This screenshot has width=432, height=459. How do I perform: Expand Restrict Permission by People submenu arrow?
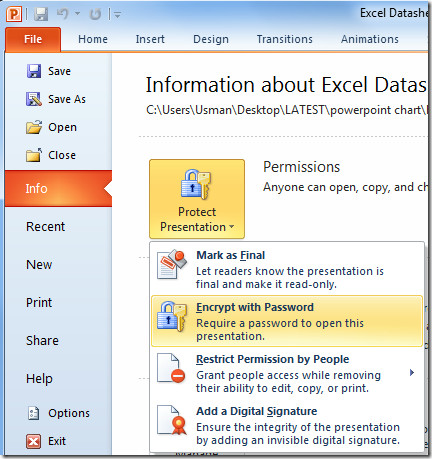(x=412, y=372)
